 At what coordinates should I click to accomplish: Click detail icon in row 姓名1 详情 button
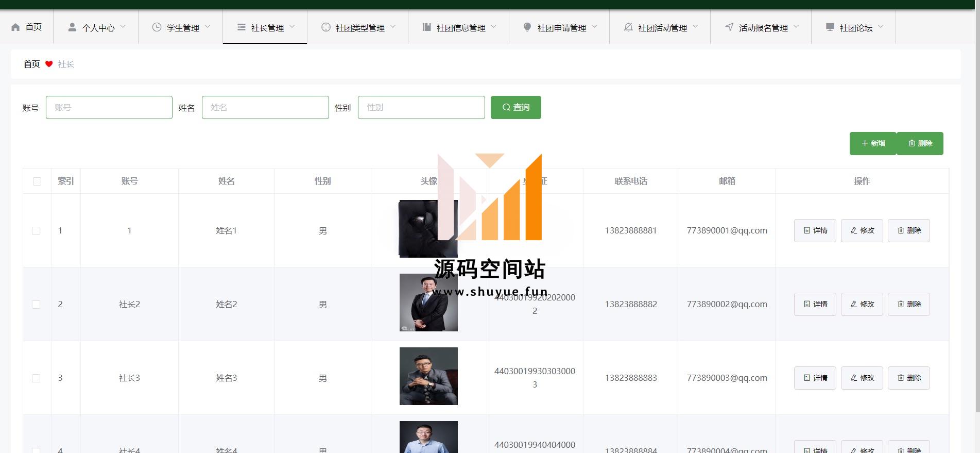[x=807, y=230]
